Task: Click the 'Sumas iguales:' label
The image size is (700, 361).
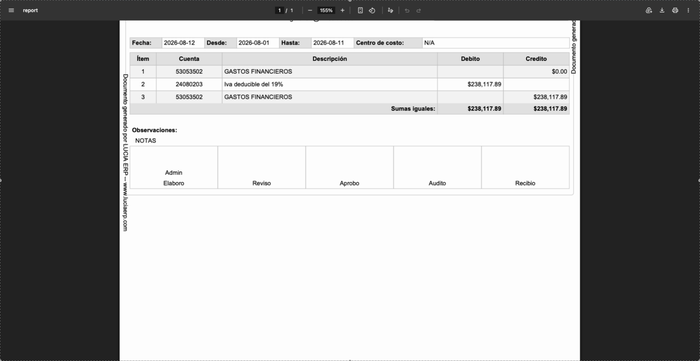Action: coord(413,109)
